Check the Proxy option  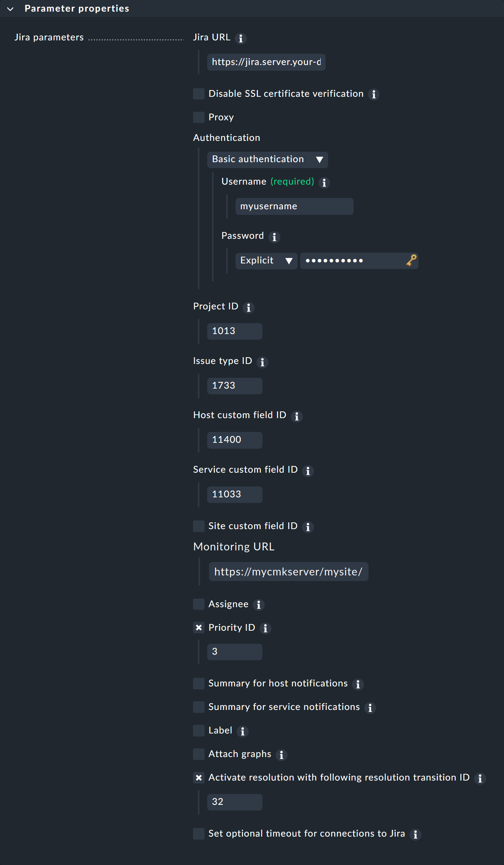tap(198, 117)
